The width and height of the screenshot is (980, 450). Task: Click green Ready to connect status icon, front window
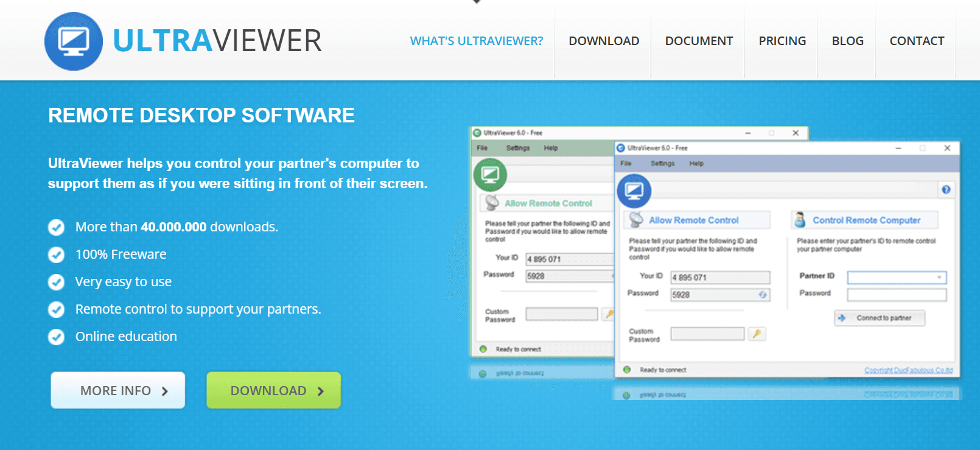(x=627, y=370)
